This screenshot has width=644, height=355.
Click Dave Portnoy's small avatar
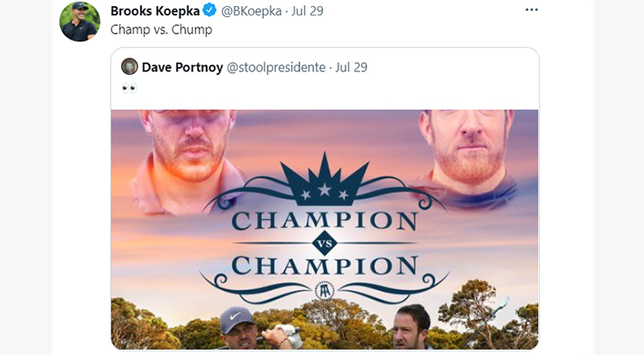(130, 67)
